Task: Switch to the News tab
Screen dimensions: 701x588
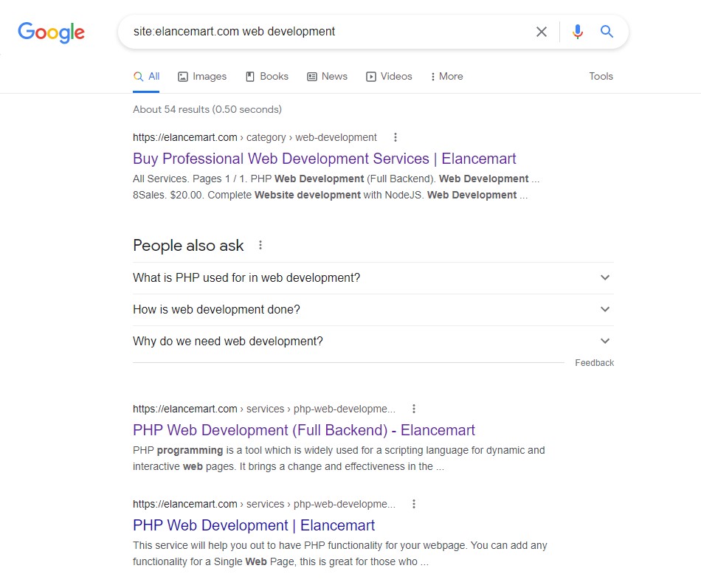Action: tap(327, 77)
